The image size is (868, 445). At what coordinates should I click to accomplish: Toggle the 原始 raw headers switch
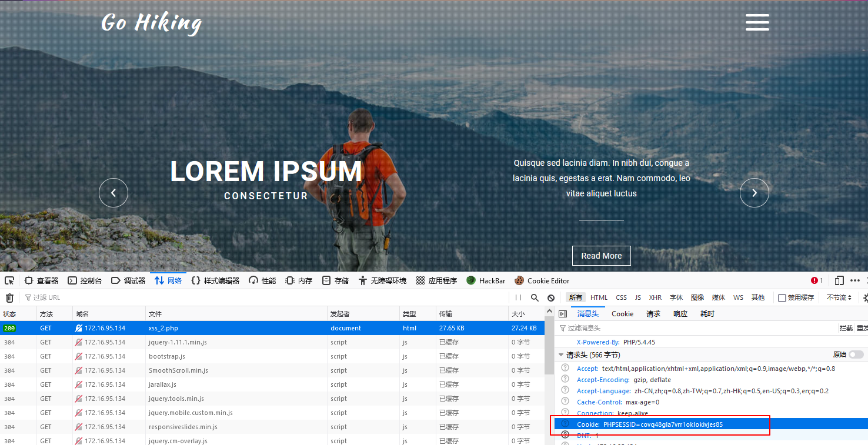pyautogui.click(x=856, y=354)
